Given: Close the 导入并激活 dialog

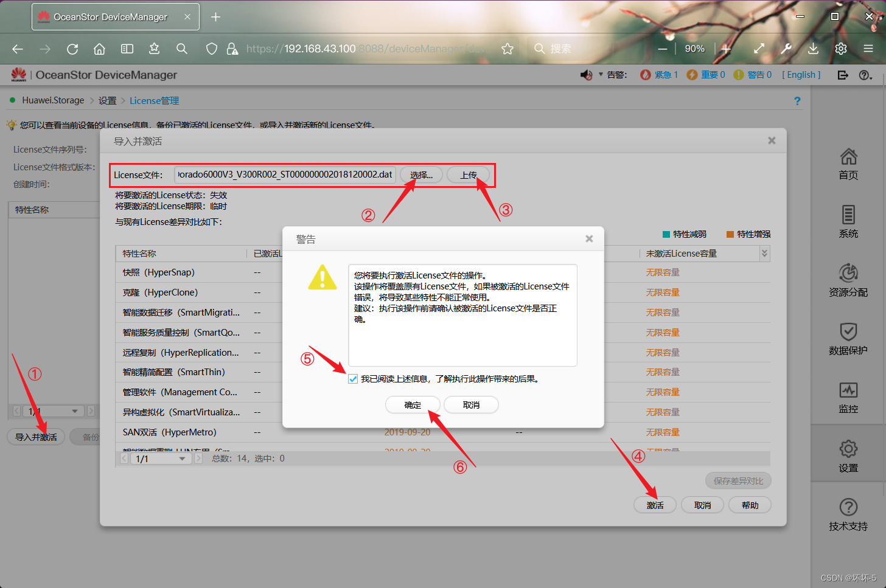Looking at the screenshot, I should click(772, 140).
